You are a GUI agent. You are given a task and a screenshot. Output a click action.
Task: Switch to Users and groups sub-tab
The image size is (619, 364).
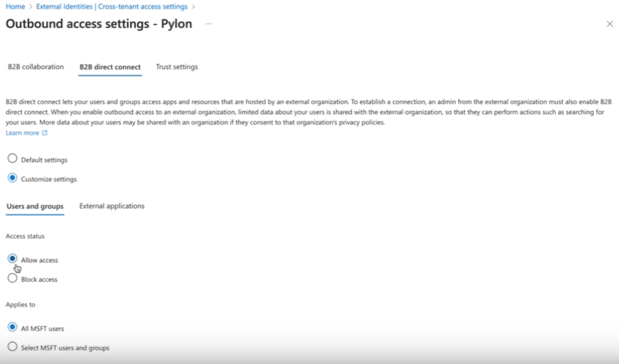coord(35,206)
